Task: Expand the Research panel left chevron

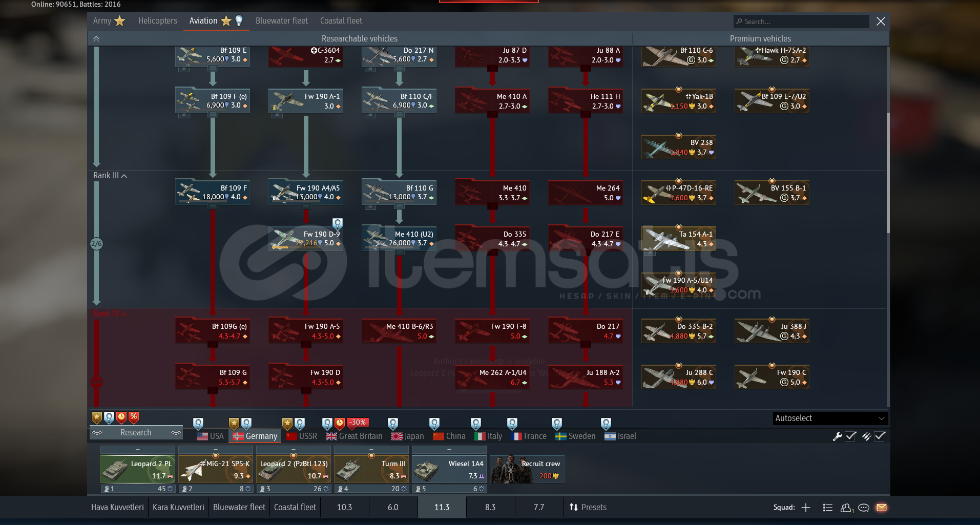Action: tap(97, 433)
